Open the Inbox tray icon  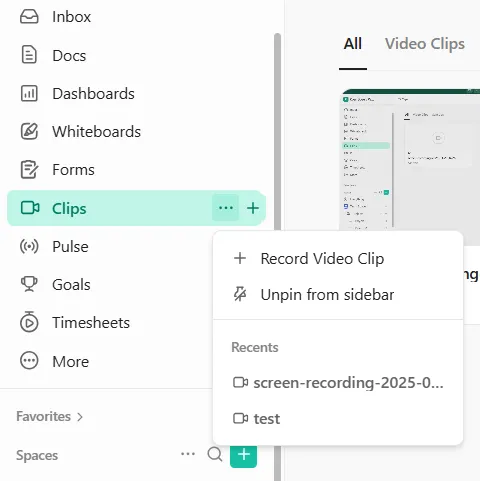tap(29, 17)
